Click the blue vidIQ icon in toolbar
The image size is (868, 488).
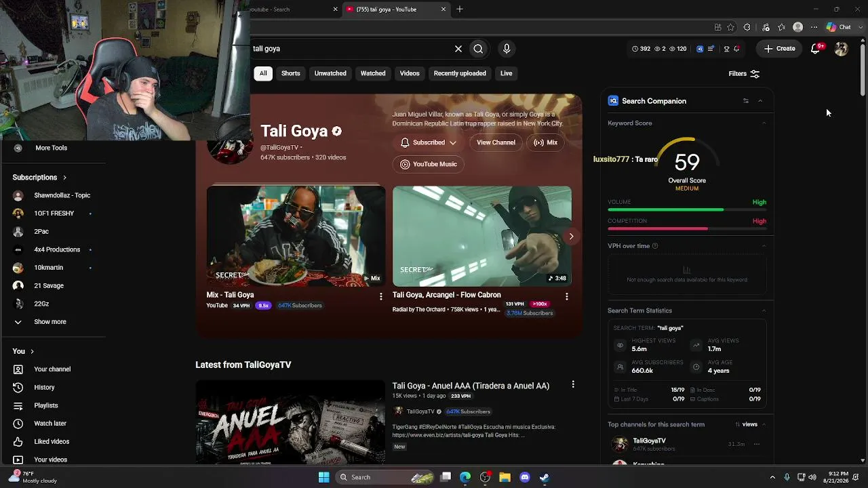click(x=700, y=49)
